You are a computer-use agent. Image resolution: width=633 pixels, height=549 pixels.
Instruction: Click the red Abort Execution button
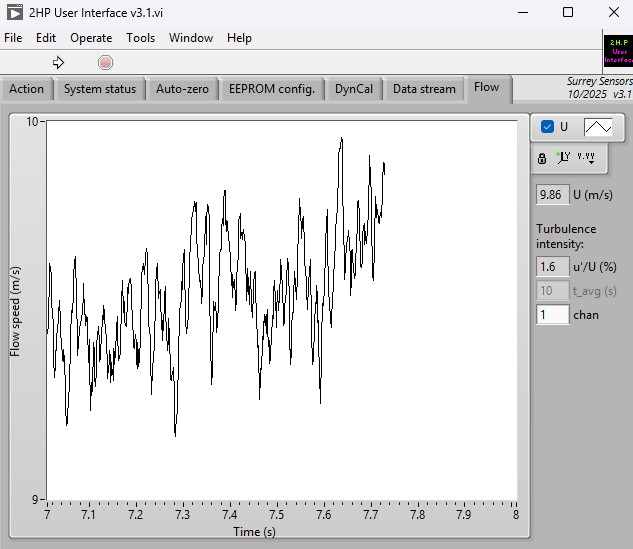(x=105, y=63)
